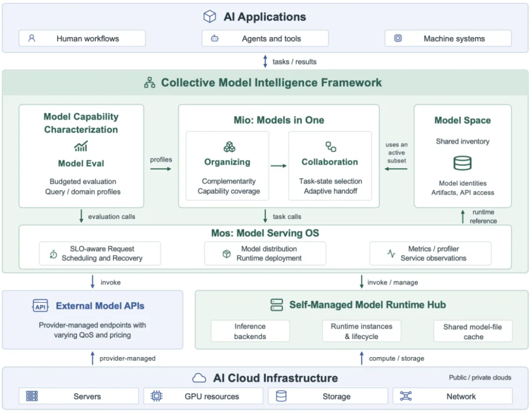Screen dimensions: 532x413
Task: Select the cluster icon above Organizing
Action: [230, 146]
